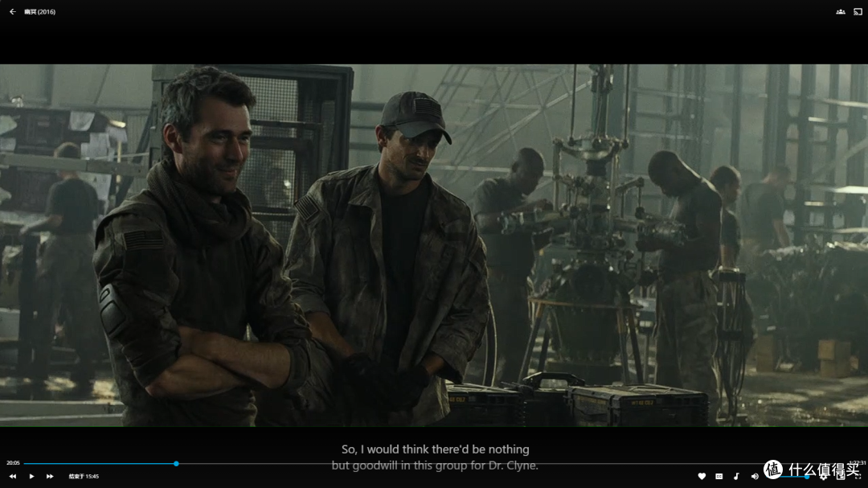Screen dimensions: 868x488
Task: Open the subtitles (CC) menu
Action: click(x=719, y=477)
